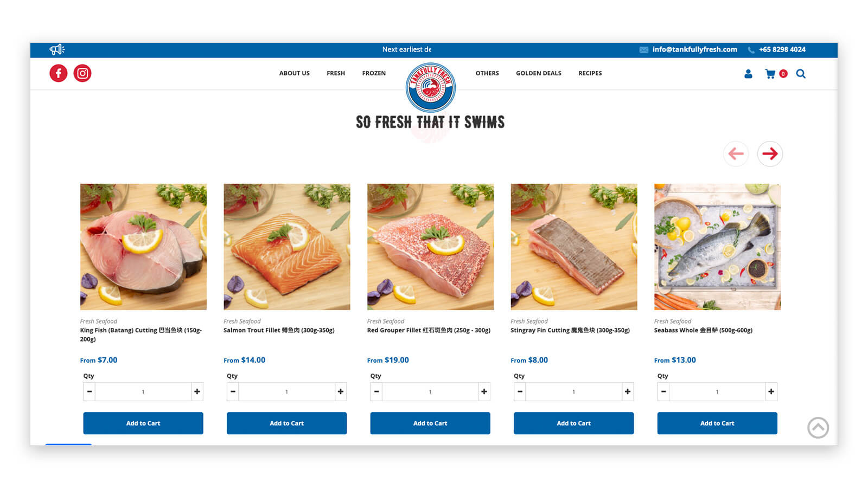Decrease Salmon Trout Fillet quantity with minus
Image resolution: width=868 pixels, height=488 pixels.
233,391
